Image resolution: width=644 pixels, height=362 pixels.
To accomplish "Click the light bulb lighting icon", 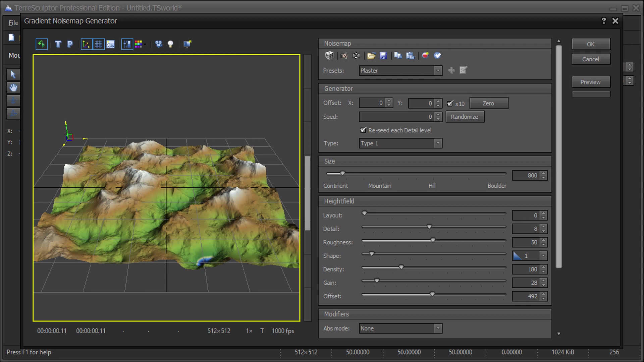I will (x=170, y=44).
